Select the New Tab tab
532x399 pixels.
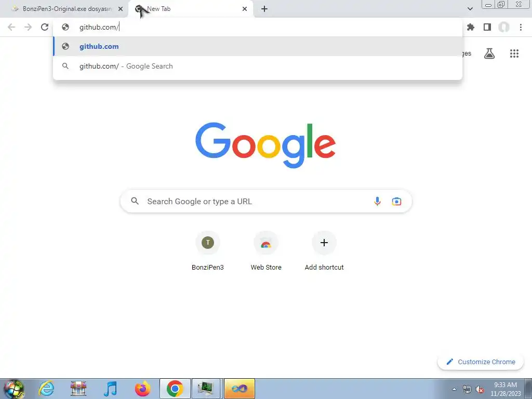(190, 9)
